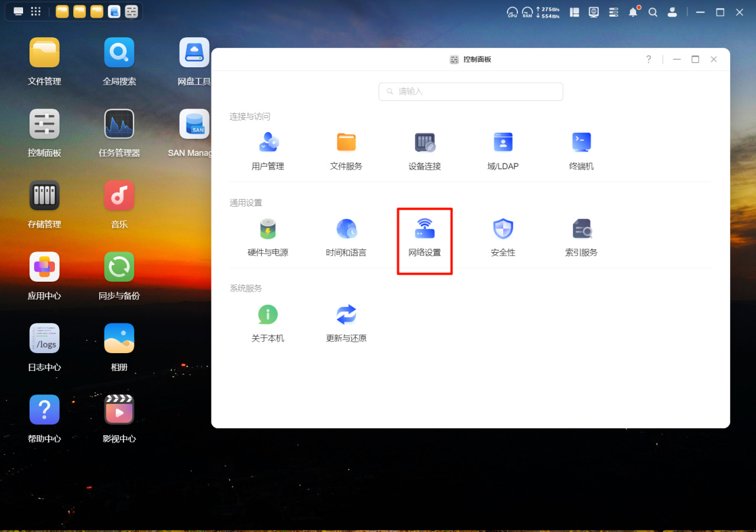Open 索引服务 settings
Image resolution: width=756 pixels, height=532 pixels.
581,237
